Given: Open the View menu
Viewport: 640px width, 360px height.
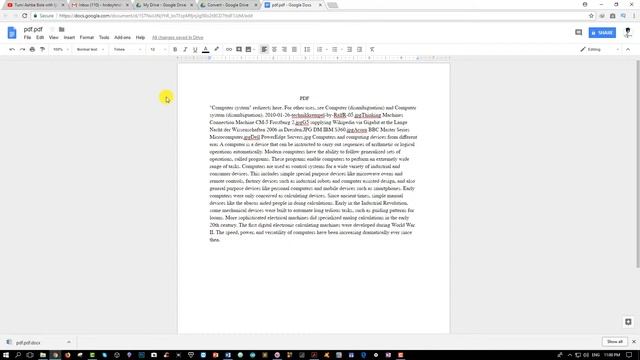Looking at the screenshot, I should click(x=53, y=38).
